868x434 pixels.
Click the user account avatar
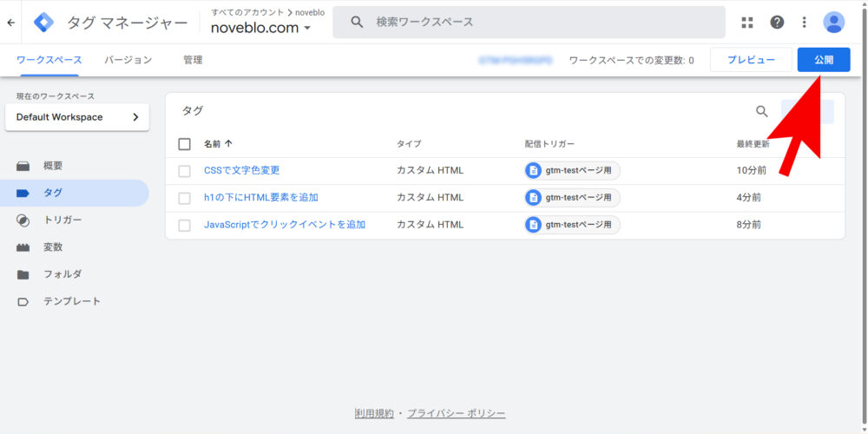coord(833,23)
